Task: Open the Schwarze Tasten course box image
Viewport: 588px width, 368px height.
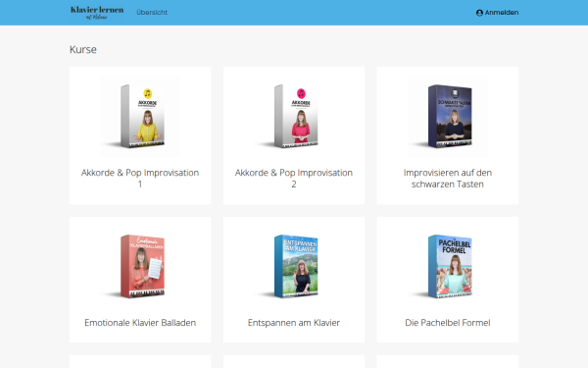Action: [x=448, y=116]
